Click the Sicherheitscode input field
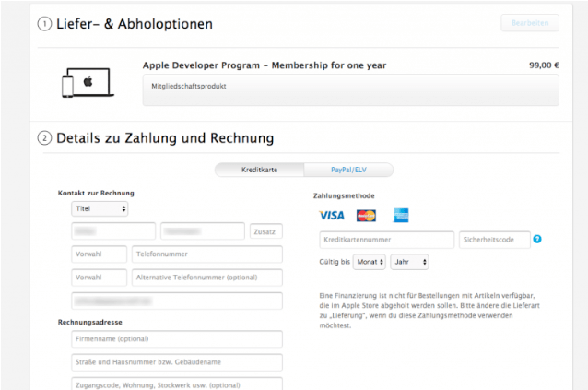Screen dimensions: 588x390 495,240
